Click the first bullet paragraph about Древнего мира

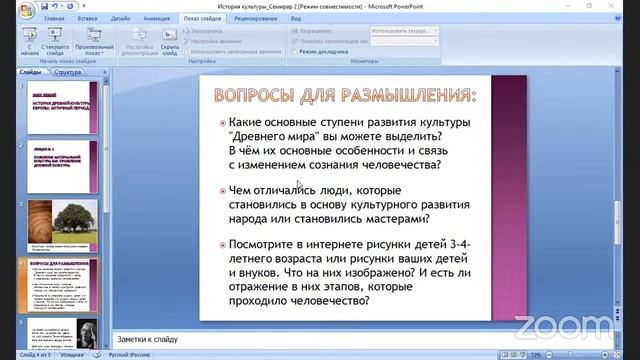349,143
